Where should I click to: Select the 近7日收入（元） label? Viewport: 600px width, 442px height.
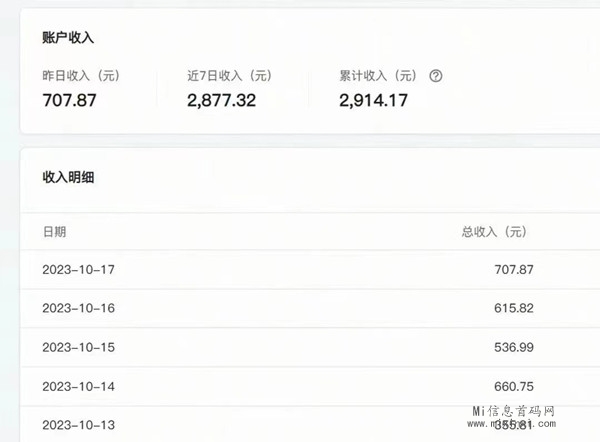(x=229, y=76)
